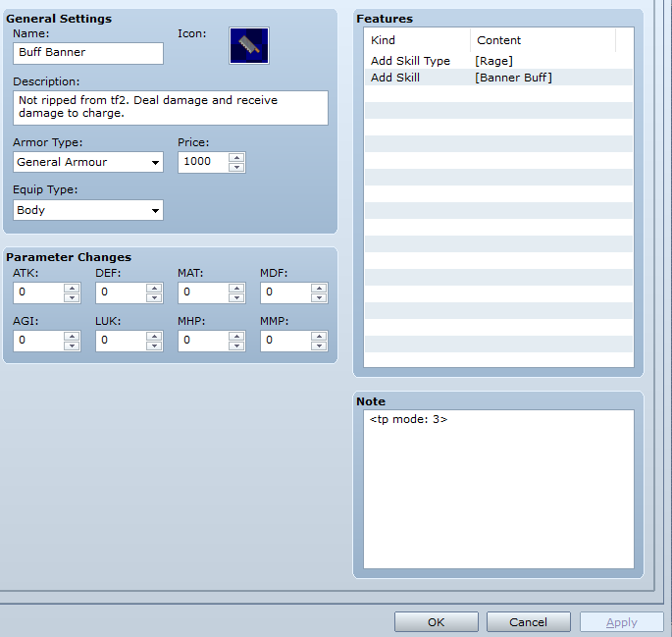672x637 pixels.
Task: Increase the AGI parameter value
Action: click(72, 336)
